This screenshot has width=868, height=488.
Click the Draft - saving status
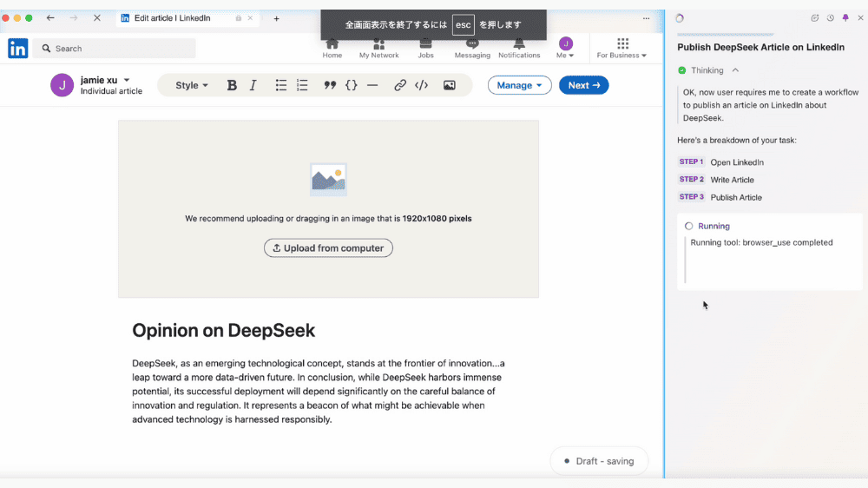(x=599, y=461)
